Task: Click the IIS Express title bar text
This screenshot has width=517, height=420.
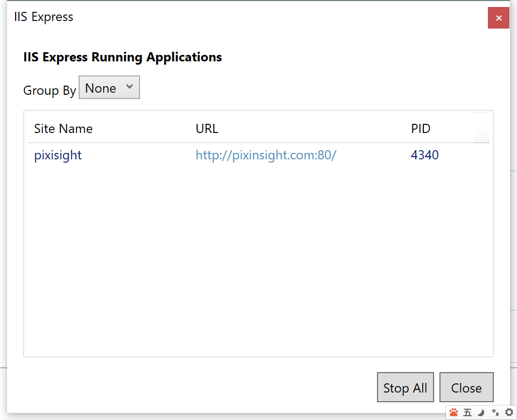Action: coord(44,17)
